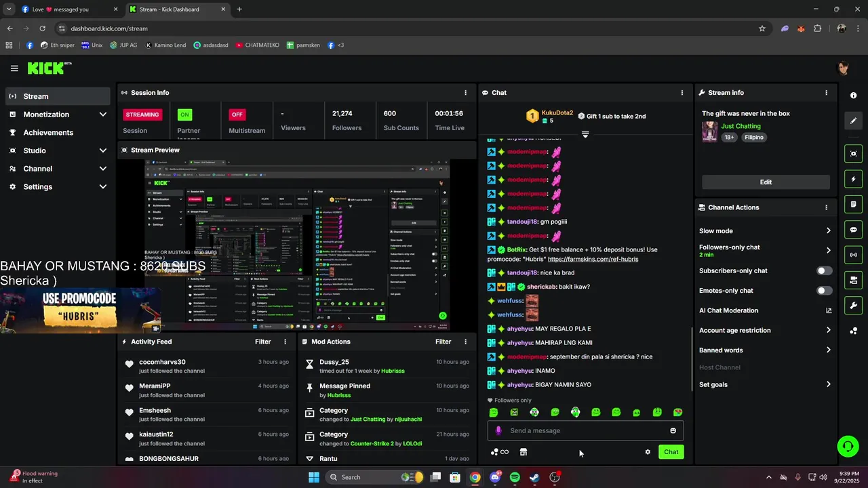Open Followers-only chat settings
868x488 pixels.
[766, 251]
